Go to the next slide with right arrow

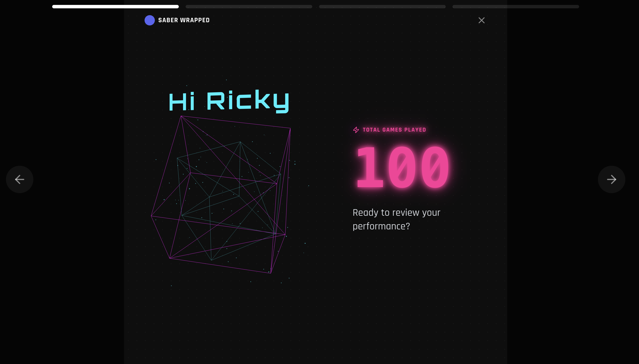pos(611,179)
